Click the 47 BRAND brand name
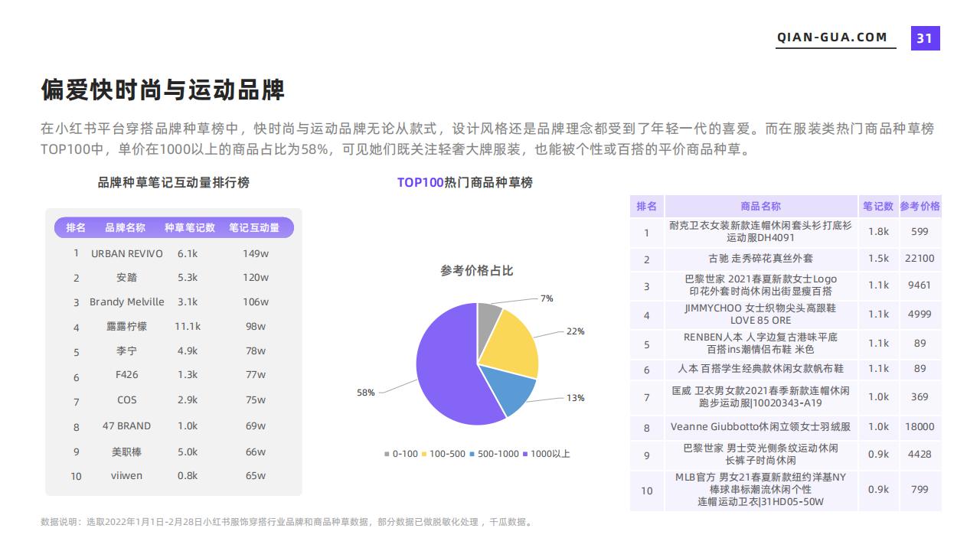The width and height of the screenshot is (980, 551). pos(127,426)
